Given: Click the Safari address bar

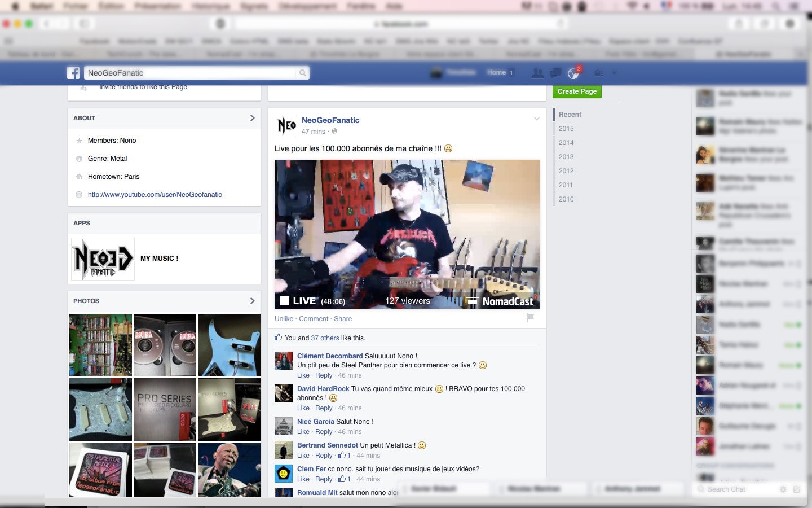Looking at the screenshot, I should pyautogui.click(x=401, y=24).
